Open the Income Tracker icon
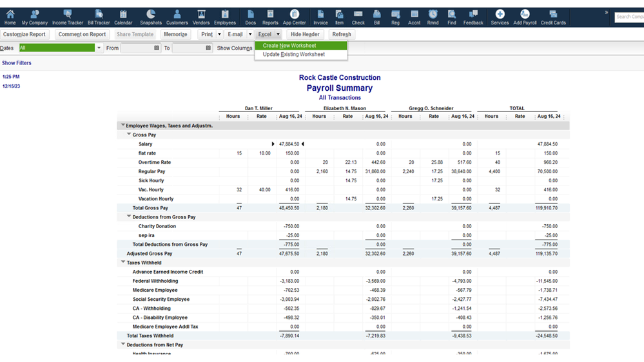This screenshot has width=644, height=362. click(67, 17)
